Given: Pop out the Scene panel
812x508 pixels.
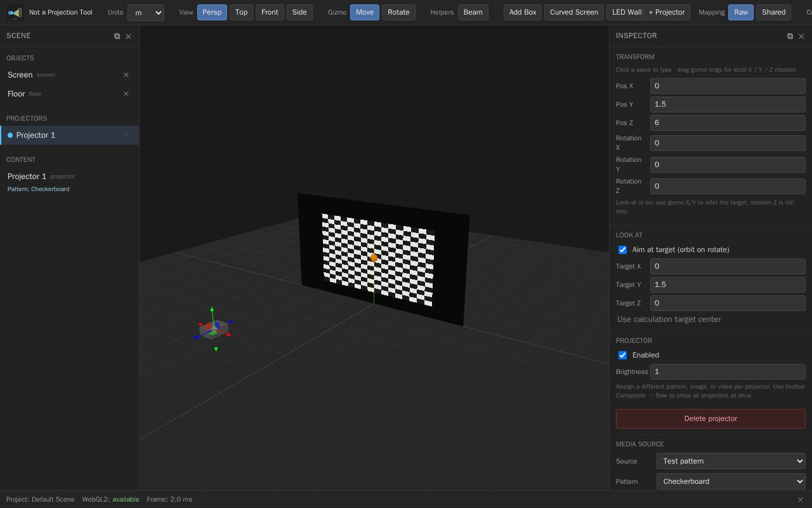Looking at the screenshot, I should coord(117,36).
